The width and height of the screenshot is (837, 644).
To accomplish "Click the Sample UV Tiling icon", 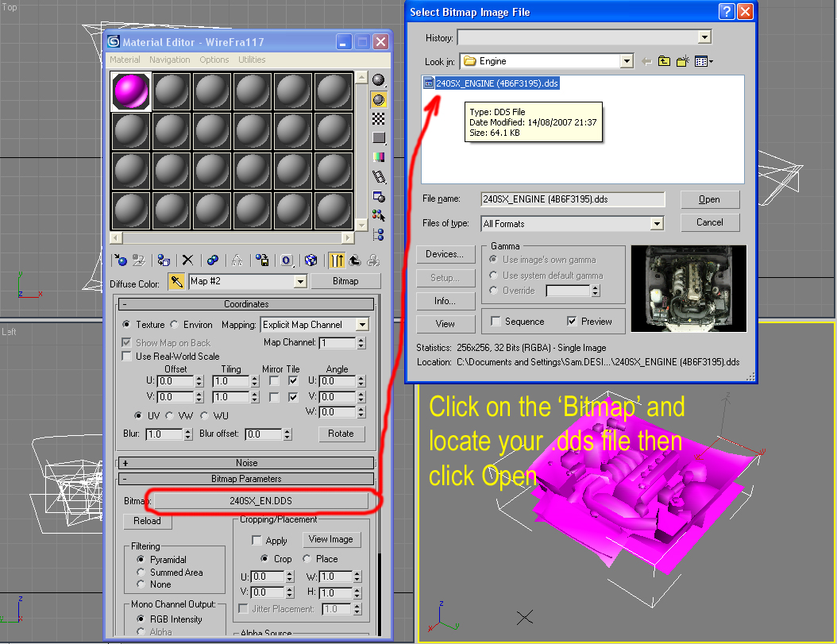I will (x=379, y=137).
